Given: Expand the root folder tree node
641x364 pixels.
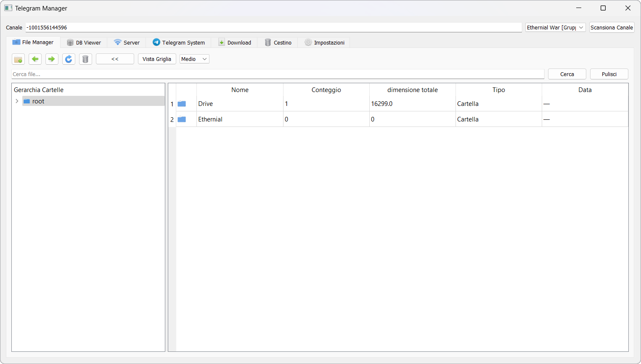Looking at the screenshot, I should pos(17,101).
